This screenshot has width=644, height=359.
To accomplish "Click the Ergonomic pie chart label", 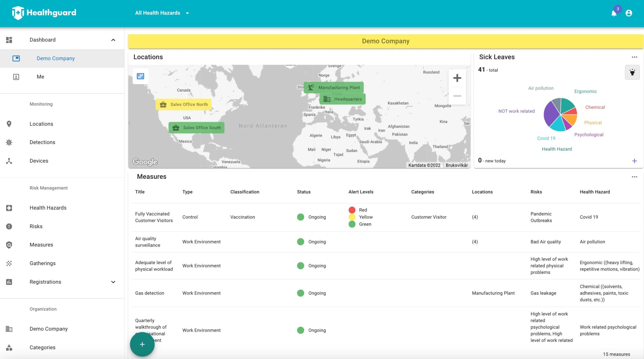I will (585, 91).
